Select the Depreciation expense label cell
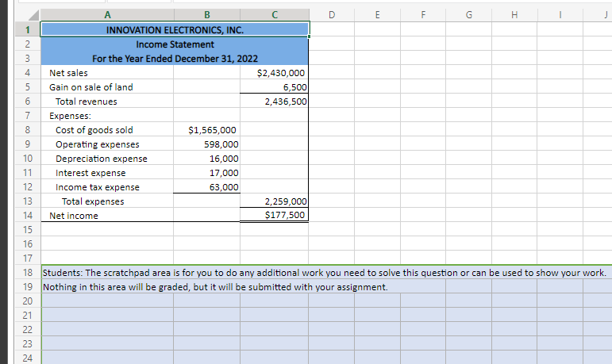Viewport: 612px width, 364px height. click(107, 159)
